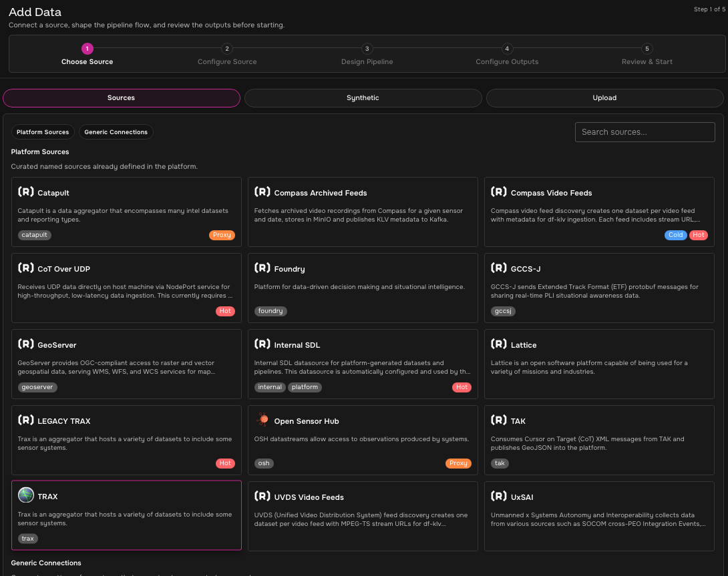Image resolution: width=728 pixels, height=576 pixels.
Task: Click the Hot badge on Internal SDL
Action: click(x=462, y=387)
